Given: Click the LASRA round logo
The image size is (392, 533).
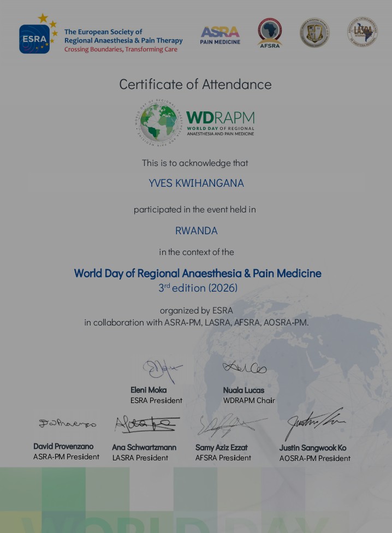Looking at the screenshot, I should 363,32.
